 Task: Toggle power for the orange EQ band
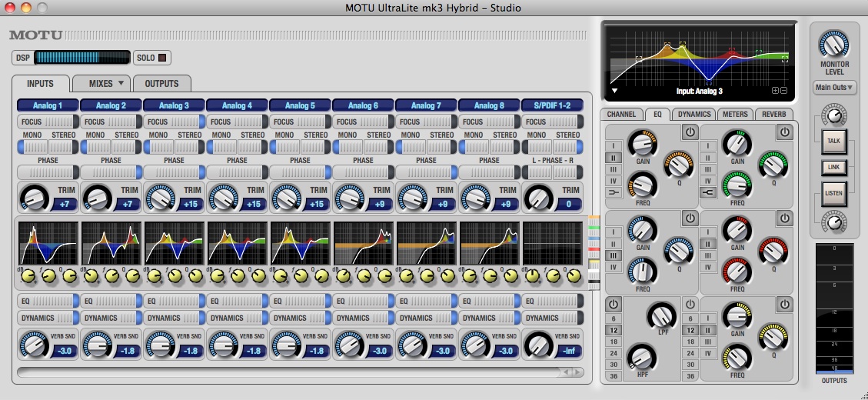[690, 132]
